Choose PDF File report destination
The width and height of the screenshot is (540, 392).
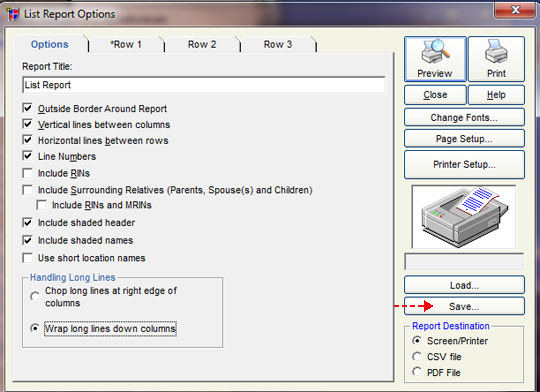[417, 372]
